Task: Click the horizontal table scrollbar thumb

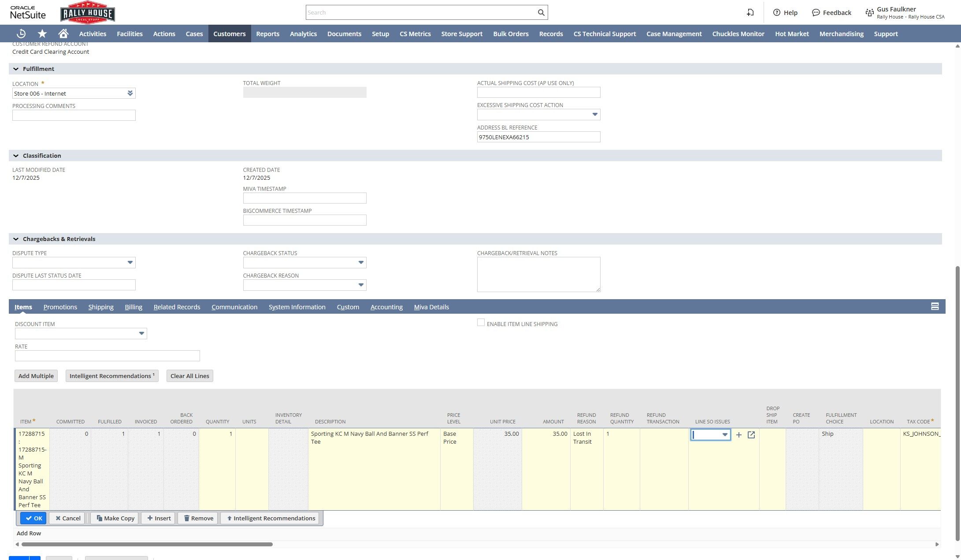Action: click(147, 544)
